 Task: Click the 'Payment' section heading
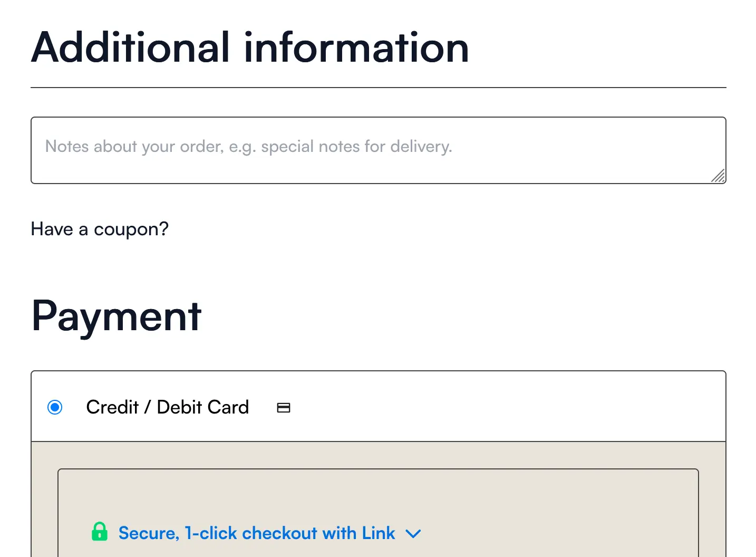point(117,316)
